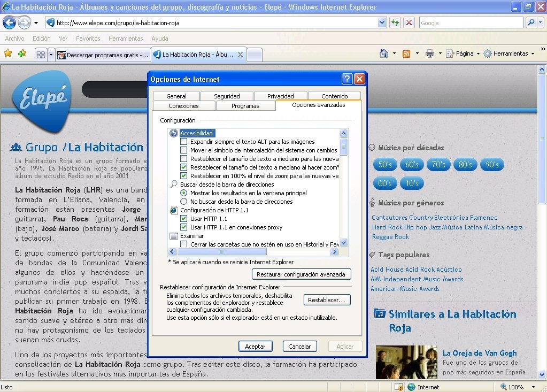Click the browser Forward arrow button
Screen dimensions: 547x392
(x=24, y=23)
